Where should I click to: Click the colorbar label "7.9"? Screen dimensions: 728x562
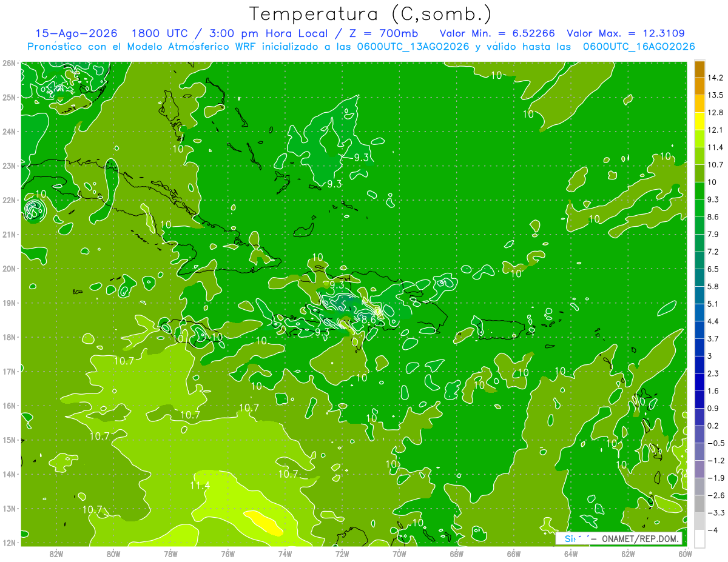point(713,234)
